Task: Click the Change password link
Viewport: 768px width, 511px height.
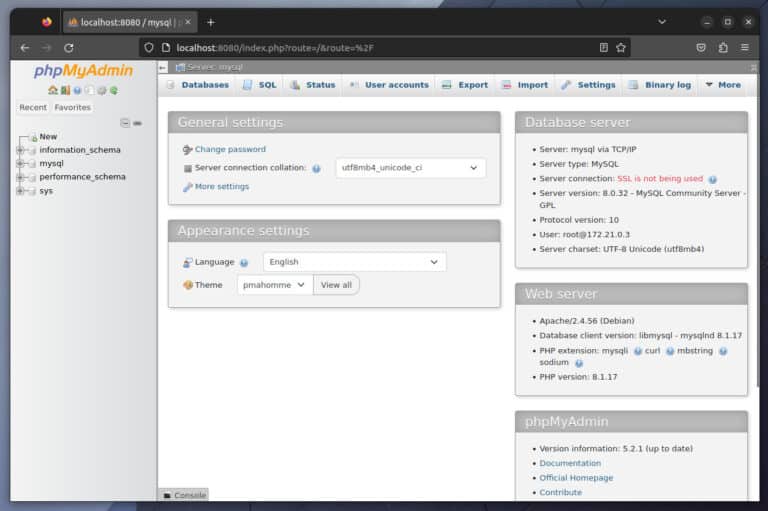Action: tap(230, 149)
